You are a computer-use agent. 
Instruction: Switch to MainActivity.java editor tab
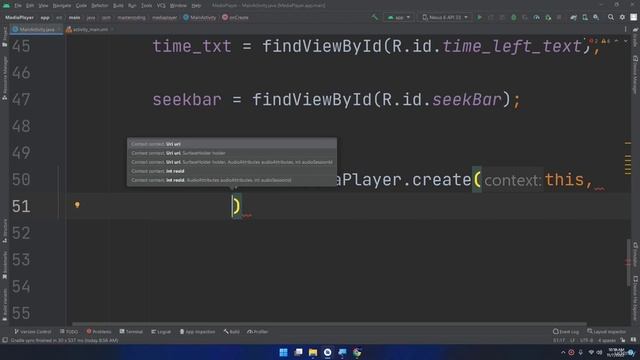tap(36, 29)
